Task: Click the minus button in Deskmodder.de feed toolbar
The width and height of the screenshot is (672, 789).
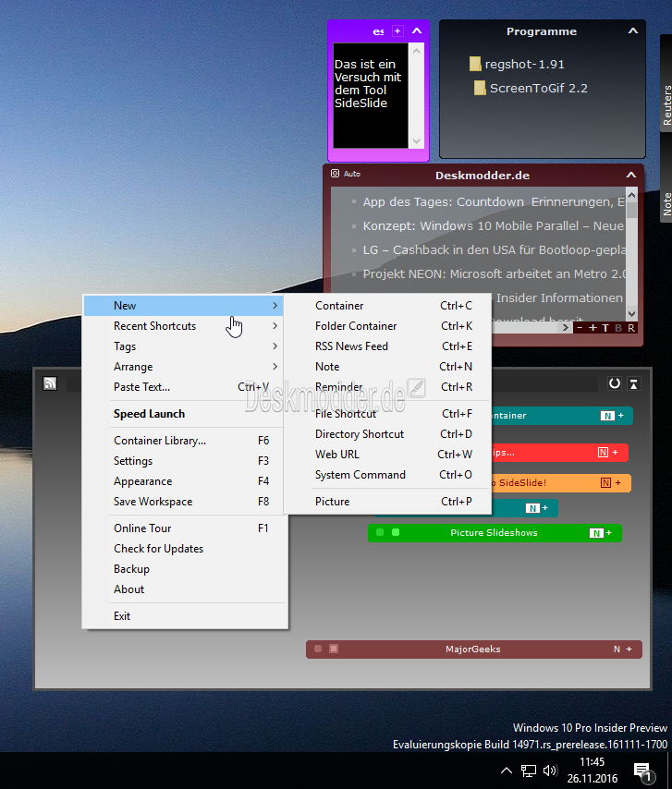Action: pos(580,328)
